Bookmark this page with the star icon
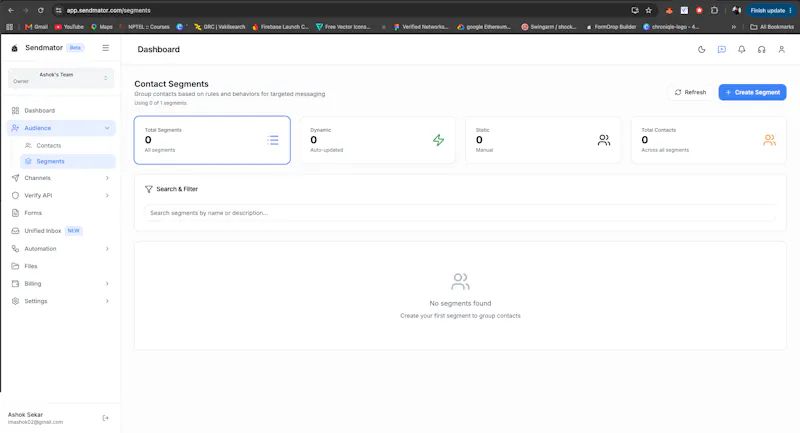Viewport: 800px width, 433px height. coord(648,10)
